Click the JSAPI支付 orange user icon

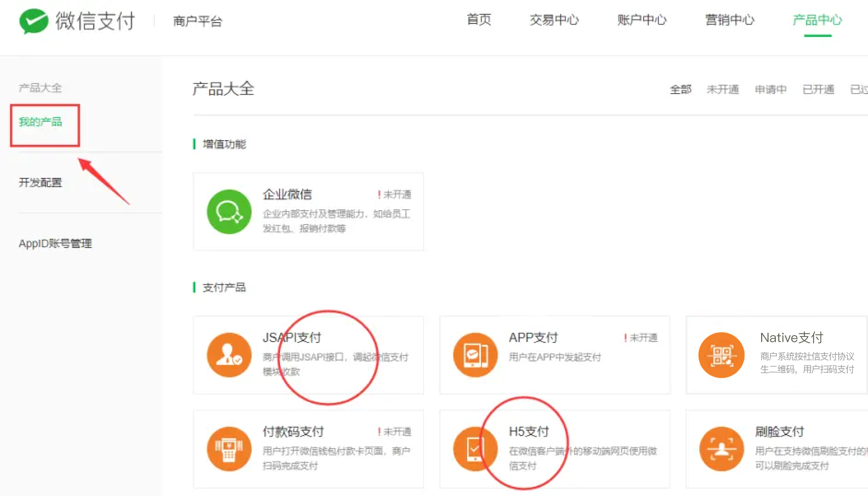click(x=229, y=355)
